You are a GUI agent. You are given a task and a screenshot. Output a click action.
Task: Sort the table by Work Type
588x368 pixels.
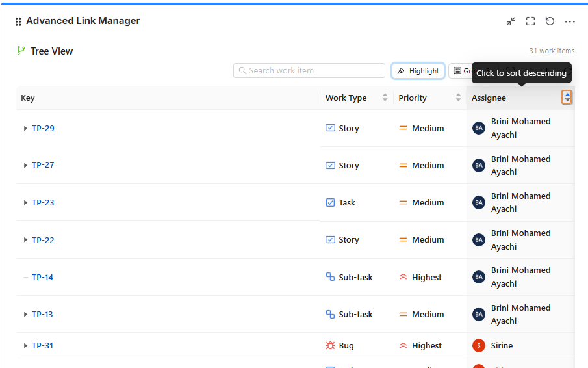(385, 98)
